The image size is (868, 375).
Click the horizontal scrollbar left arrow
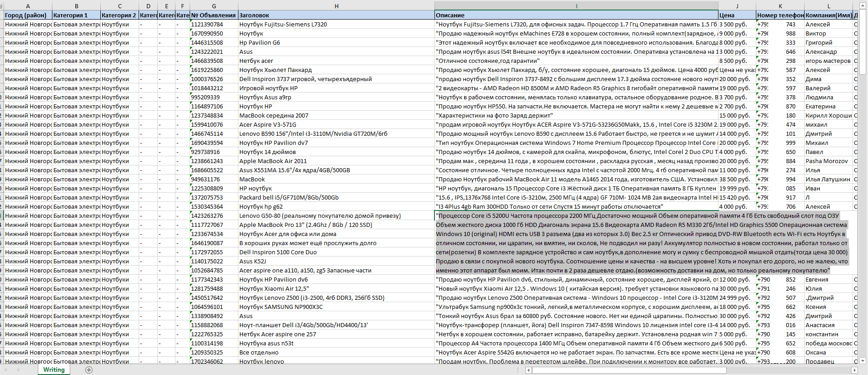(528, 370)
